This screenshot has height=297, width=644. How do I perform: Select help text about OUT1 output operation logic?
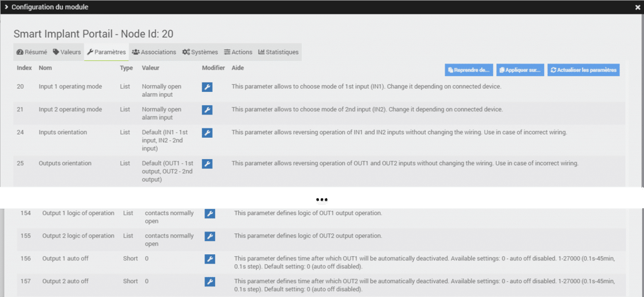[x=308, y=213]
